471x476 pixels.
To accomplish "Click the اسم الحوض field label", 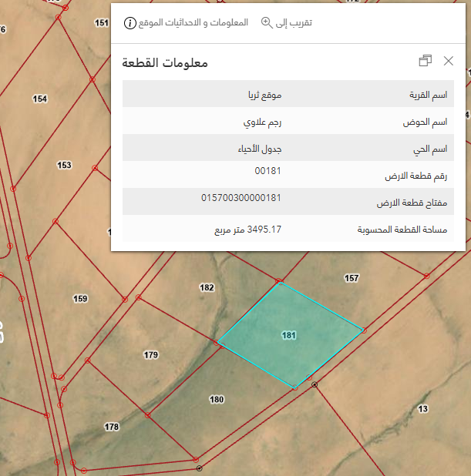I will tap(425, 122).
